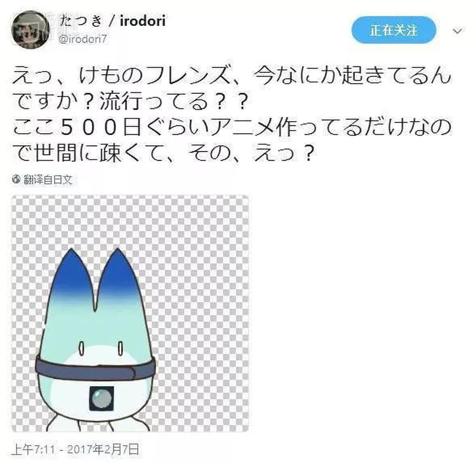Open the tweet options chevron menu

457,30
